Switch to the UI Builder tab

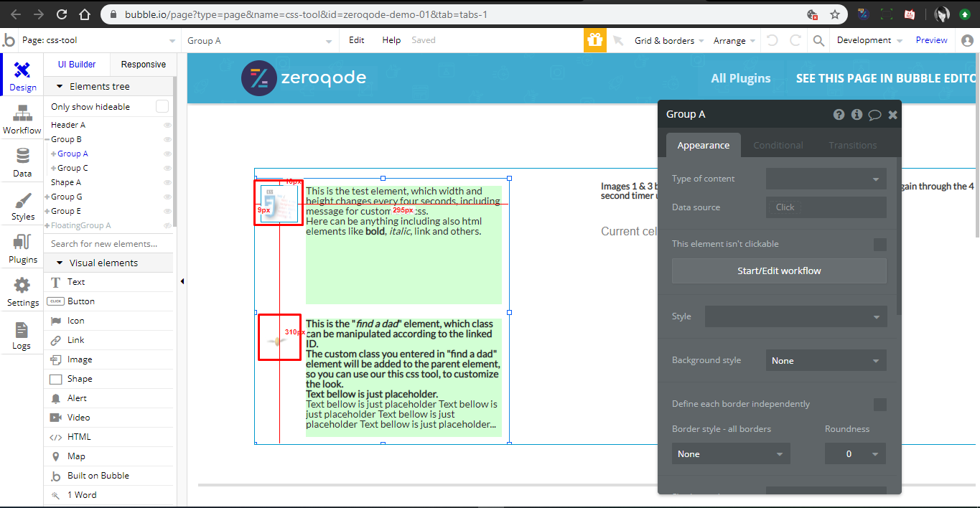point(77,64)
